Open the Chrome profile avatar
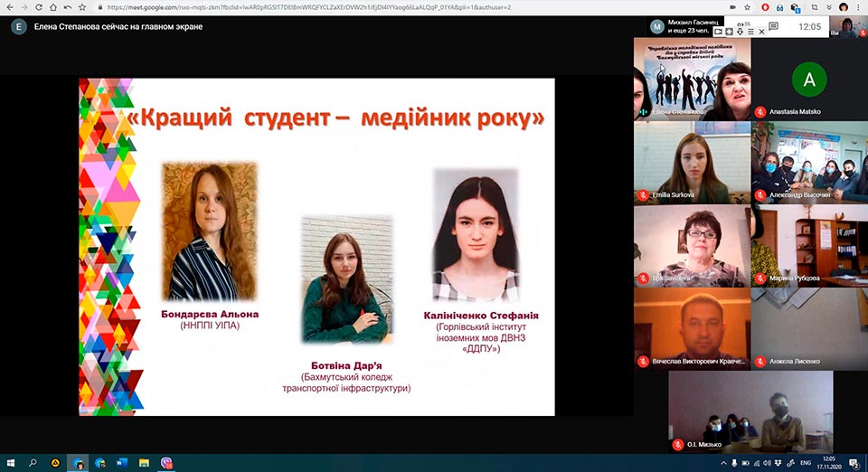Viewport: 868px width, 472px height. 843,7
